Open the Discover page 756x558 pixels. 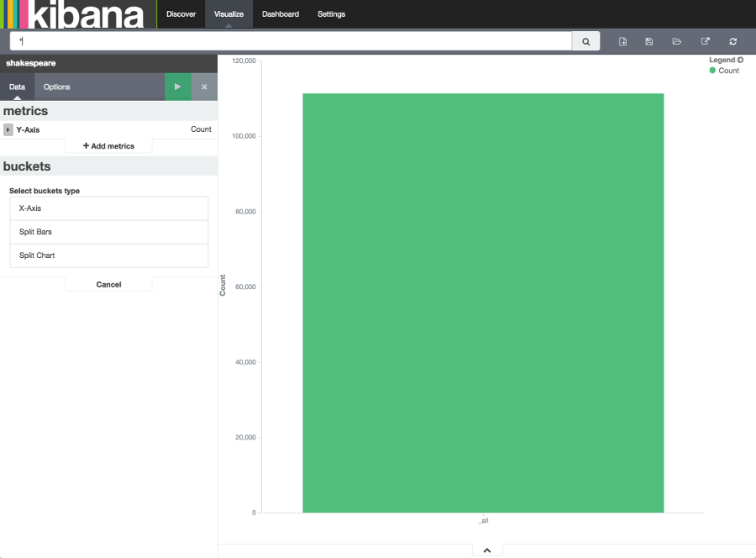[181, 13]
